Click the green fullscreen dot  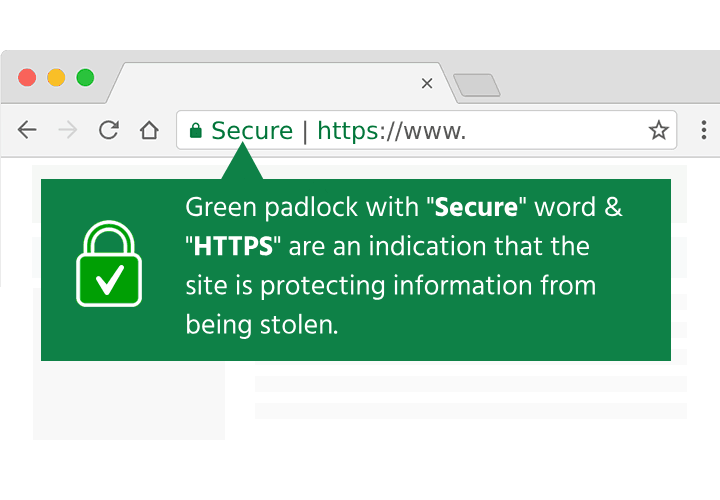pyautogui.click(x=85, y=78)
